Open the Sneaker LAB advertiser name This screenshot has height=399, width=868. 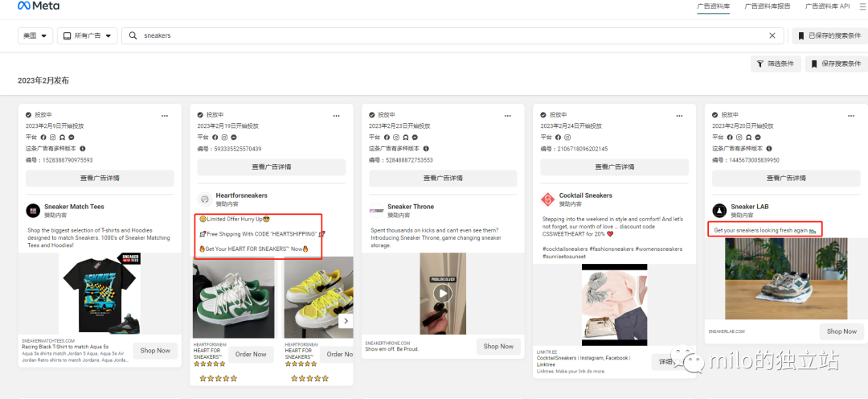[x=750, y=207]
